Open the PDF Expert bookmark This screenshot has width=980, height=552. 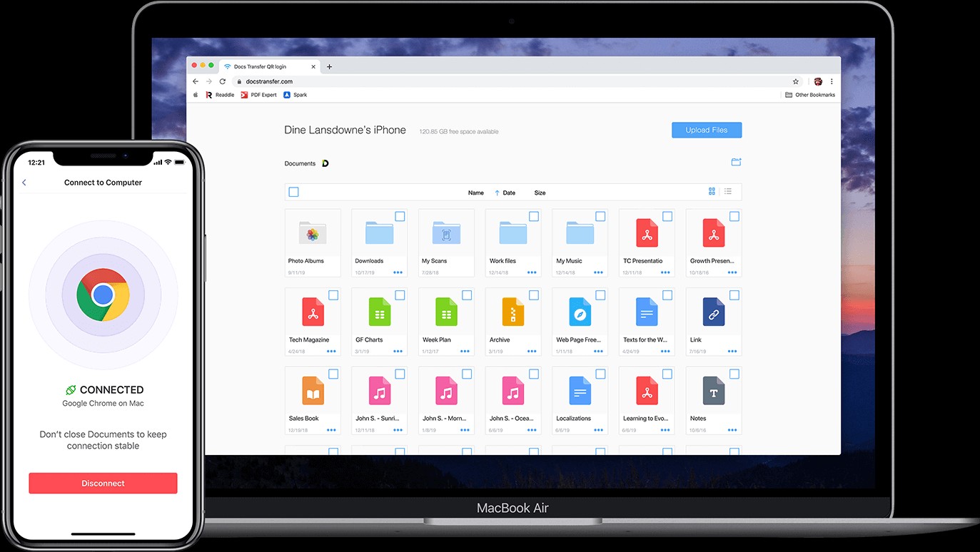click(258, 94)
